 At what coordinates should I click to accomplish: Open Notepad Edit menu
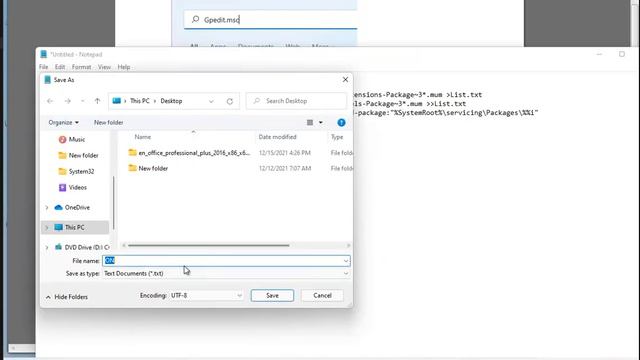(x=60, y=67)
